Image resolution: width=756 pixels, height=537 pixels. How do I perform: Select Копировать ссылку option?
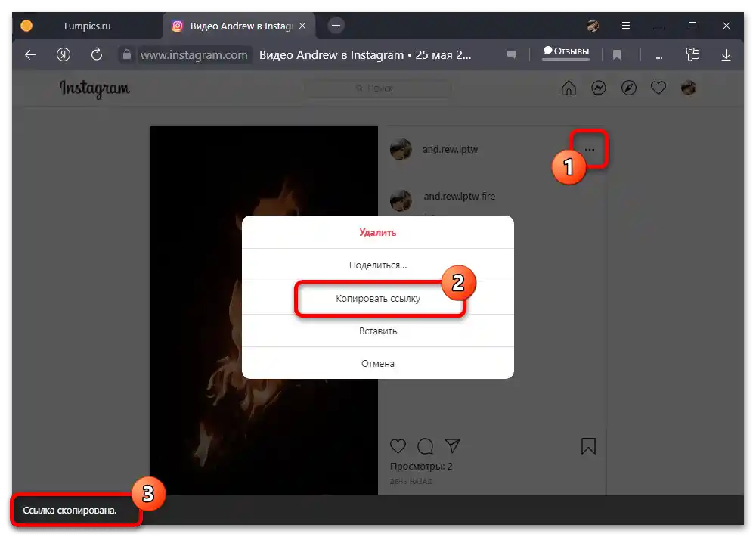[x=377, y=299]
